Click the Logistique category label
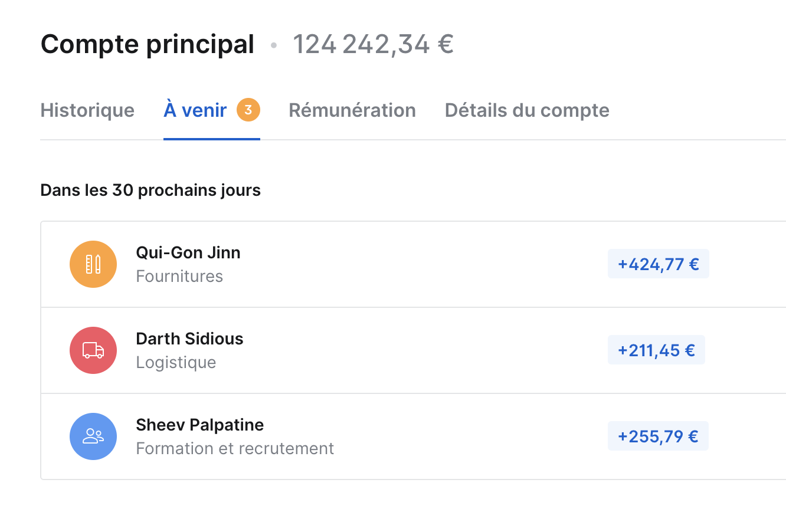Viewport: 786px width, 532px height. (x=176, y=362)
